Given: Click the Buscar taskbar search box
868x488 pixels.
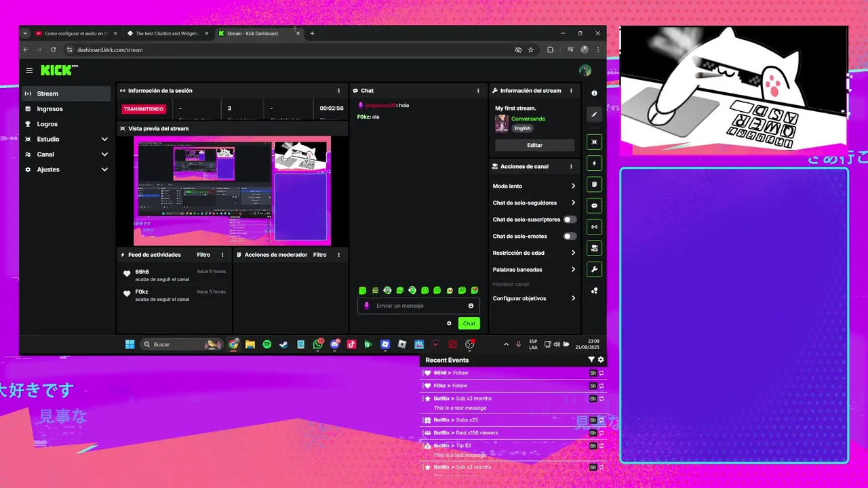Looking at the screenshot, I should pyautogui.click(x=182, y=344).
